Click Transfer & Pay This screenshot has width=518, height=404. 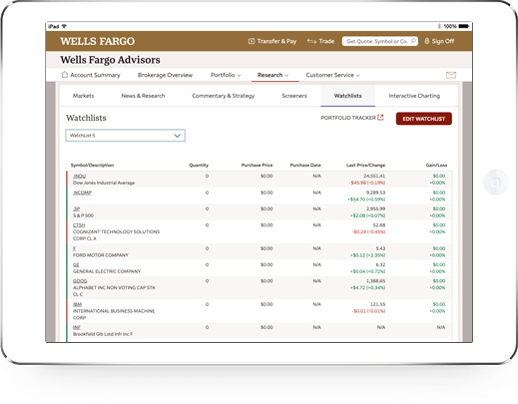(277, 41)
